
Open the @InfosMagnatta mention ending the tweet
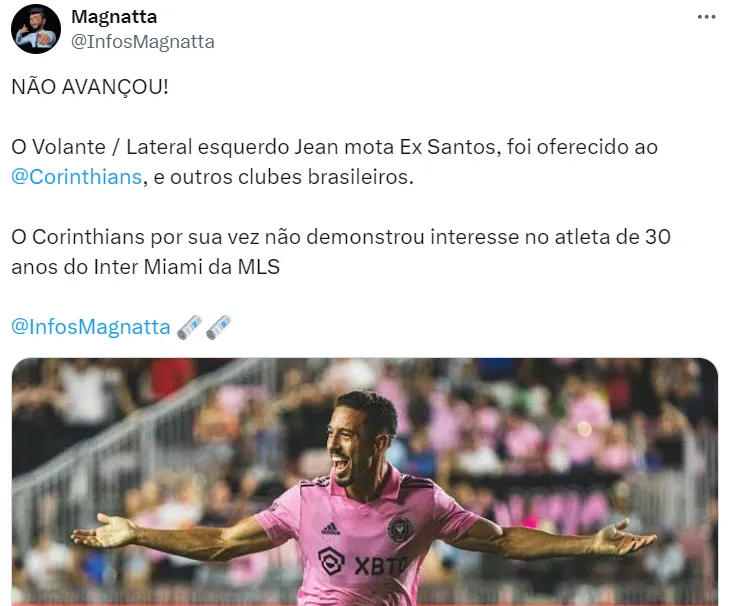click(91, 327)
